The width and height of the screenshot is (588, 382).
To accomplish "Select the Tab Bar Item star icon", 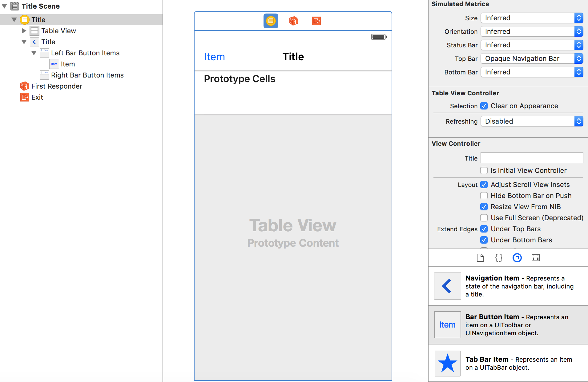I will 447,363.
